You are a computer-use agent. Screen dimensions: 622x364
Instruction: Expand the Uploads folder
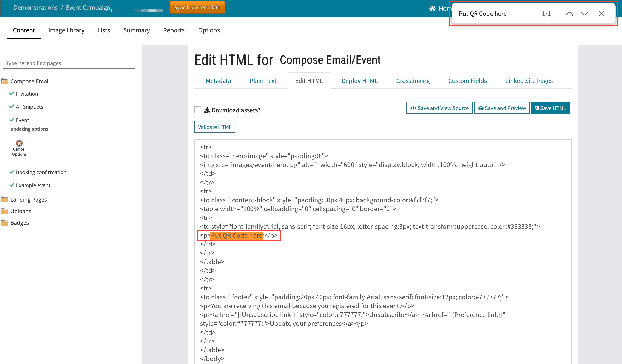coord(16,211)
